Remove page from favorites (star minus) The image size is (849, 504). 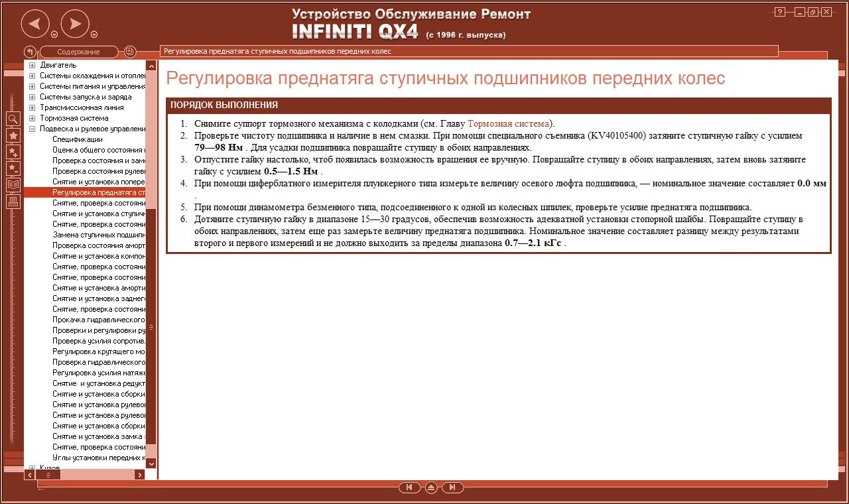click(13, 168)
